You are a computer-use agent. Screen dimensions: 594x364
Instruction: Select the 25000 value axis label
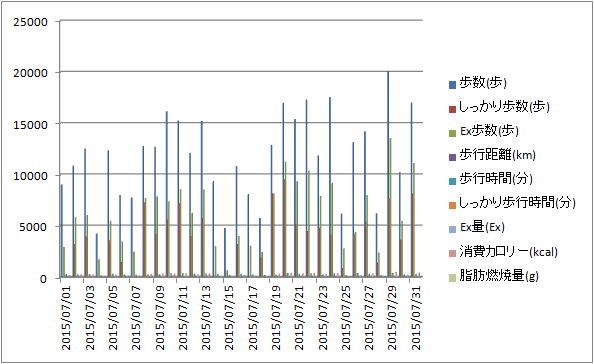pyautogui.click(x=30, y=22)
